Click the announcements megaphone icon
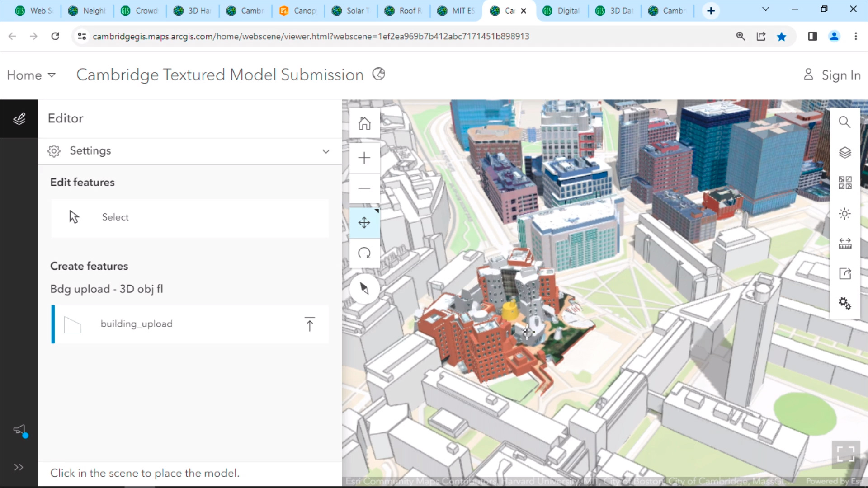This screenshot has height=488, width=868. click(20, 430)
